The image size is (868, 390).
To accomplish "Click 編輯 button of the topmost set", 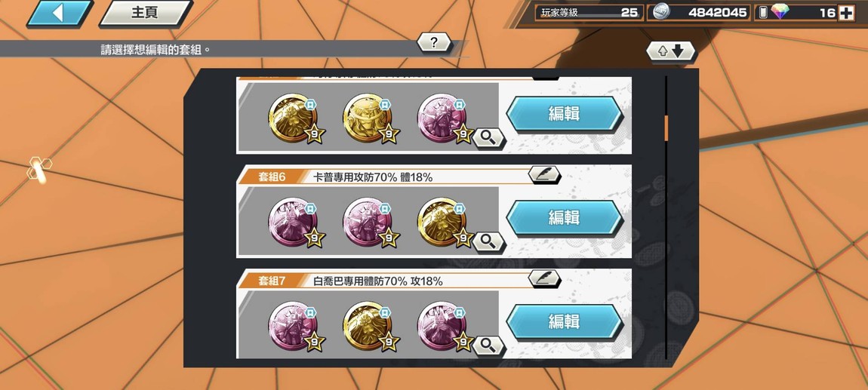I will [x=564, y=114].
